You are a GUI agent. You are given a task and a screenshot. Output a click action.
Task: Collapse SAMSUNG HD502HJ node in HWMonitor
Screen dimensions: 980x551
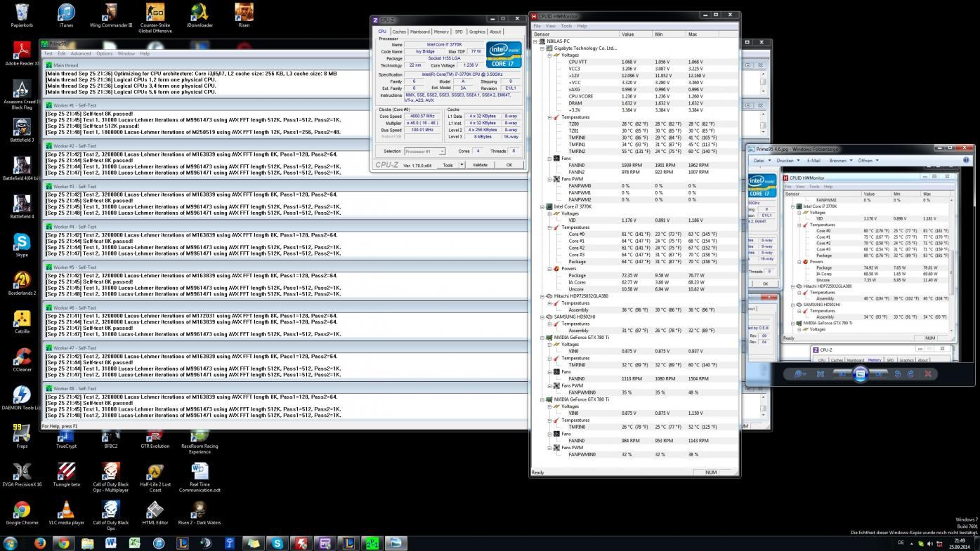[x=543, y=317]
